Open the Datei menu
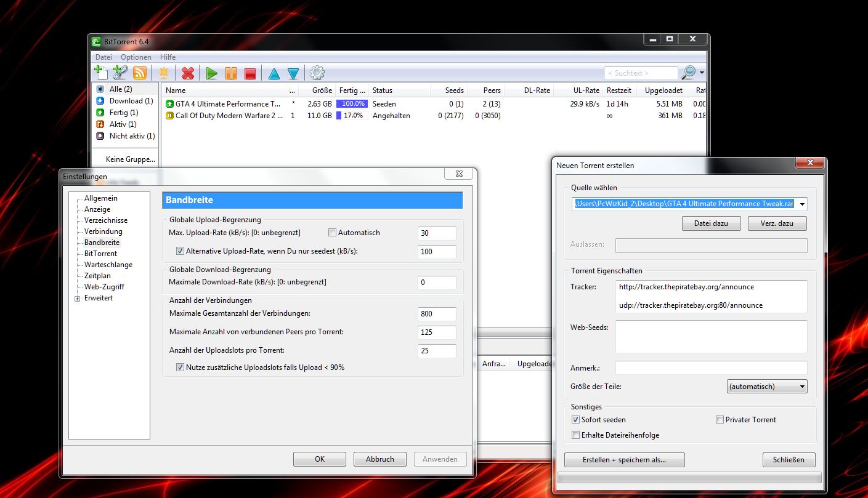Image resolution: width=868 pixels, height=498 pixels. tap(103, 57)
